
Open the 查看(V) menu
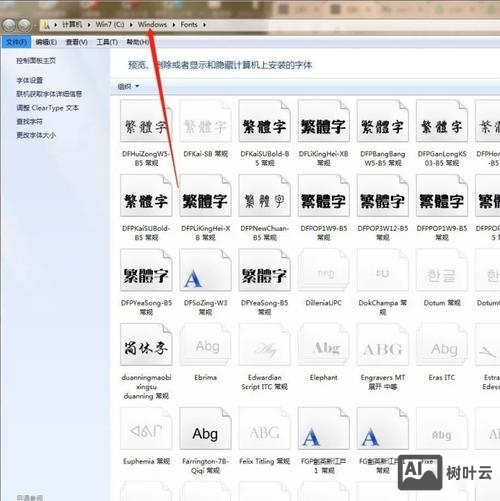(77, 42)
